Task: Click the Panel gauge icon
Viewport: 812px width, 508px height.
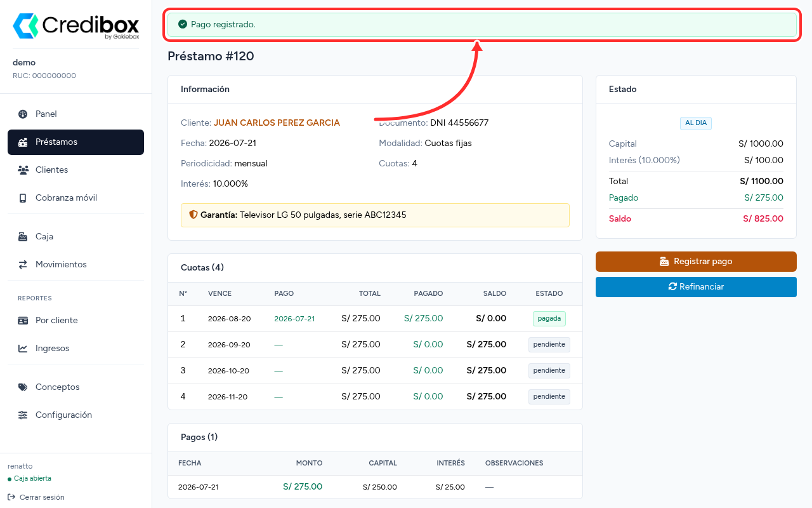Action: [23, 114]
